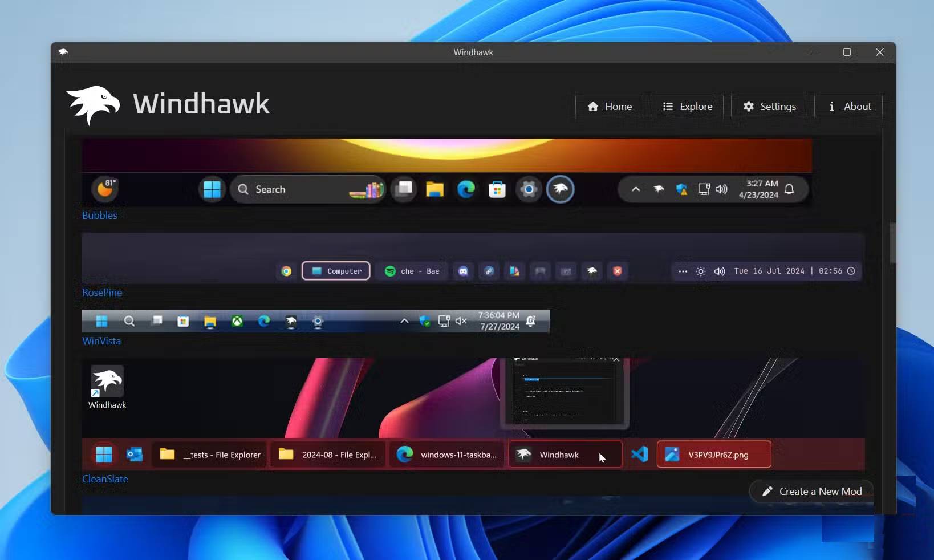The width and height of the screenshot is (934, 560).
Task: Expand the tray chevron in Bubbles preview
Action: pyautogui.click(x=636, y=189)
